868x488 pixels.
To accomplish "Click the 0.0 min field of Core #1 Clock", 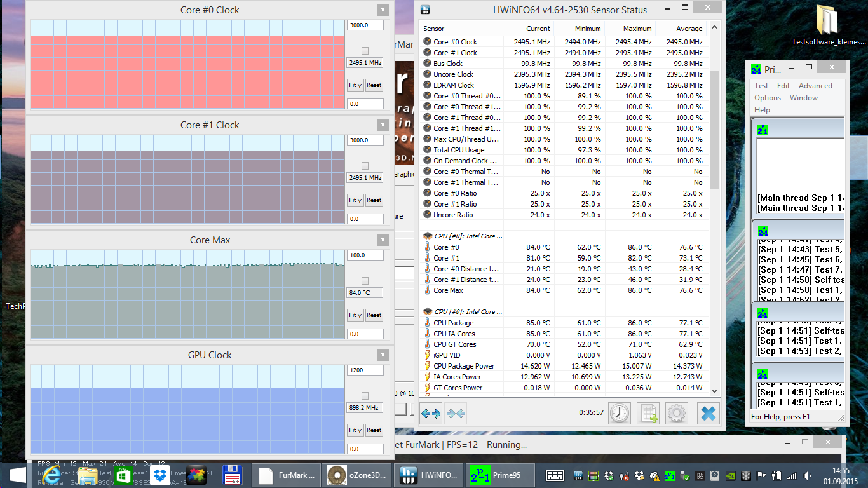I will tap(365, 219).
